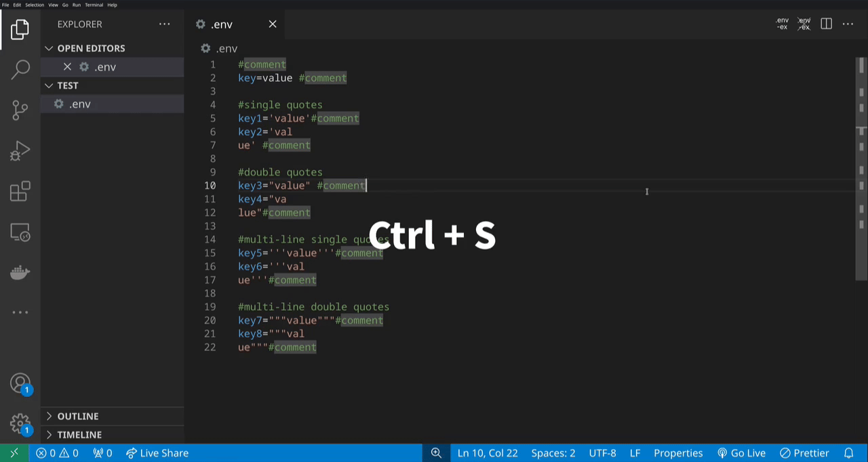Open the Extensions view icon
The width and height of the screenshot is (868, 462).
pos(20,191)
